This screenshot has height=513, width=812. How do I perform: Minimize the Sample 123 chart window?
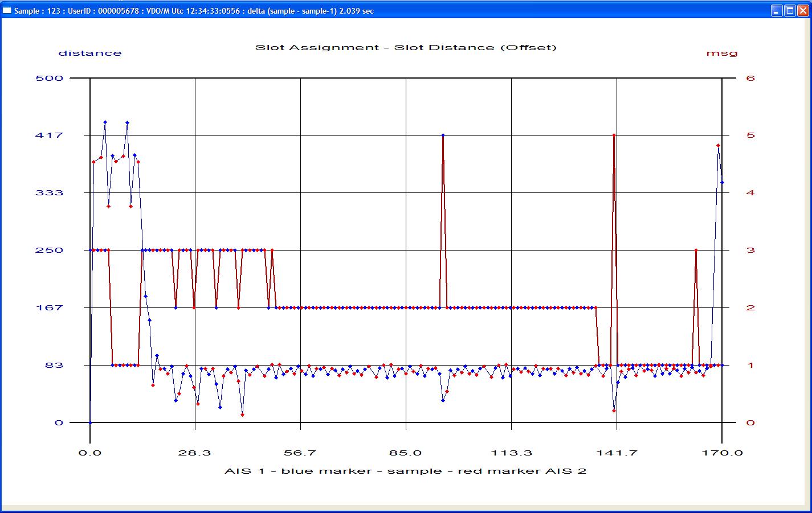pyautogui.click(x=777, y=11)
